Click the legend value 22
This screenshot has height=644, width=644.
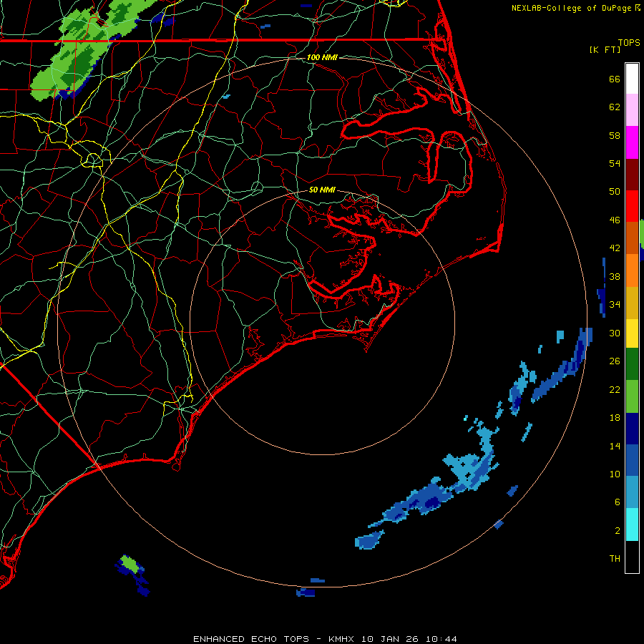615,389
